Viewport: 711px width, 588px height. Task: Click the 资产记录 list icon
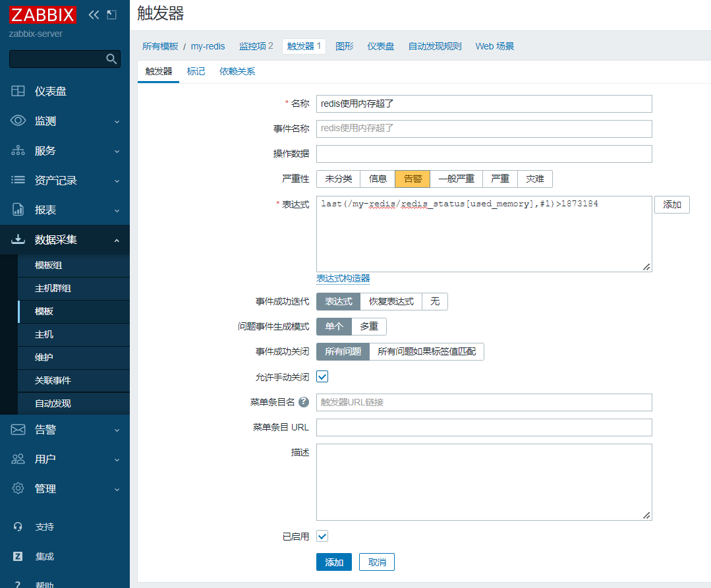point(18,180)
